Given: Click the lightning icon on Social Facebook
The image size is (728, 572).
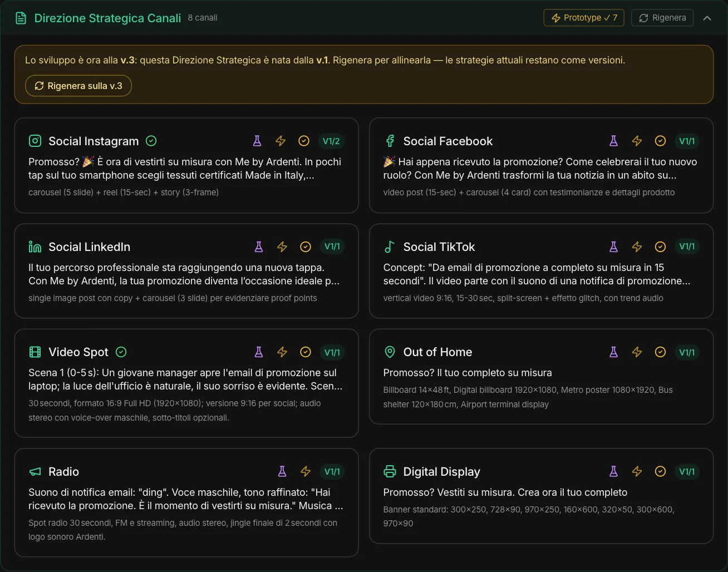Looking at the screenshot, I should (x=637, y=141).
